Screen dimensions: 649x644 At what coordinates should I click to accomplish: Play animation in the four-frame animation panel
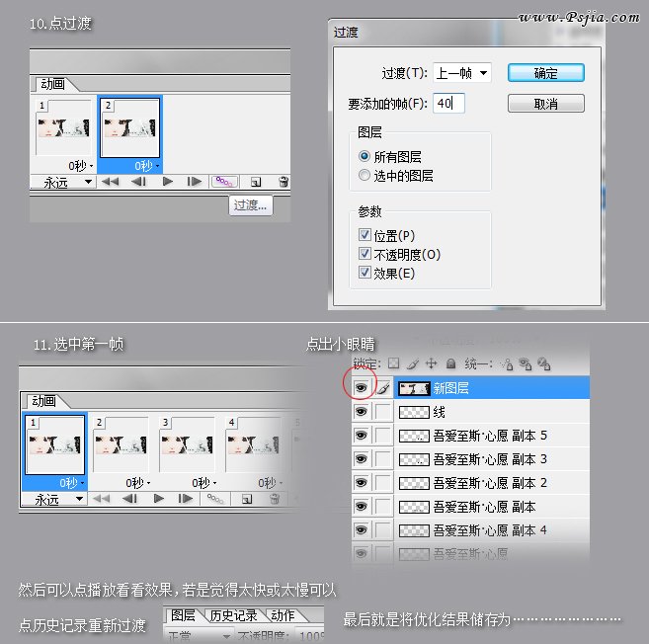[x=158, y=499]
